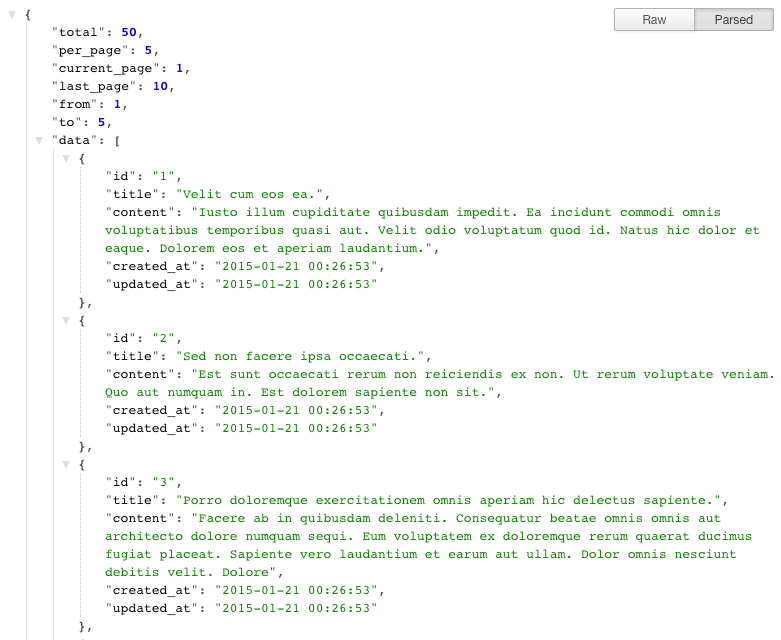The image size is (781, 640).
Task: Switch to Raw view
Action: tap(654, 20)
